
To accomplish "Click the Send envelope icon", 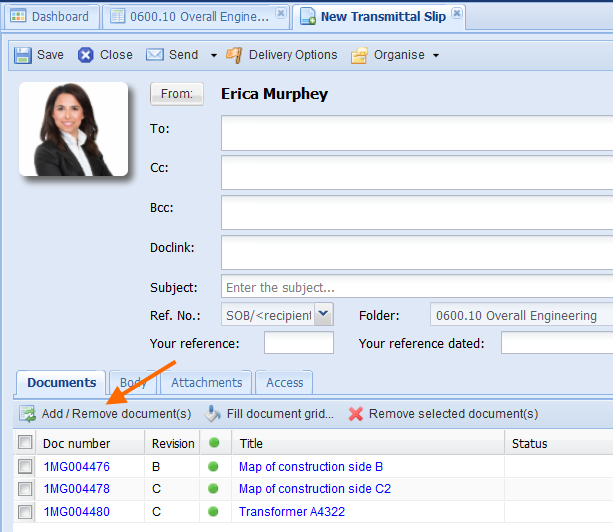I will [x=155, y=55].
